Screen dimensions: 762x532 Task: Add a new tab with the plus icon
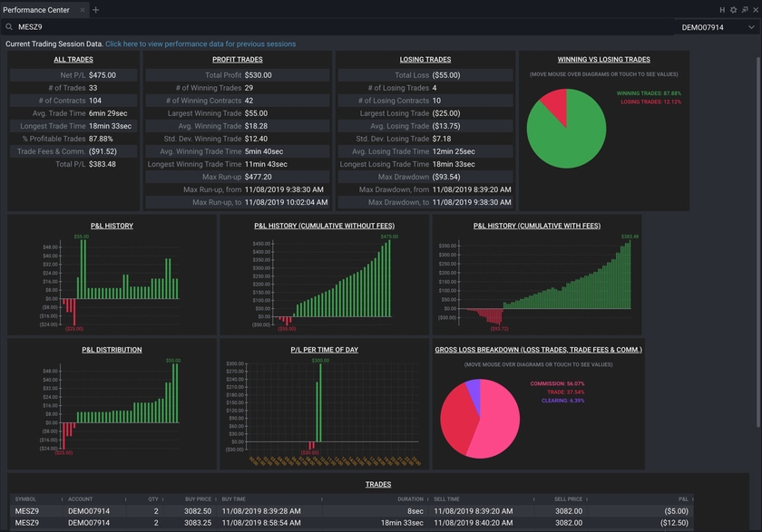(x=96, y=10)
